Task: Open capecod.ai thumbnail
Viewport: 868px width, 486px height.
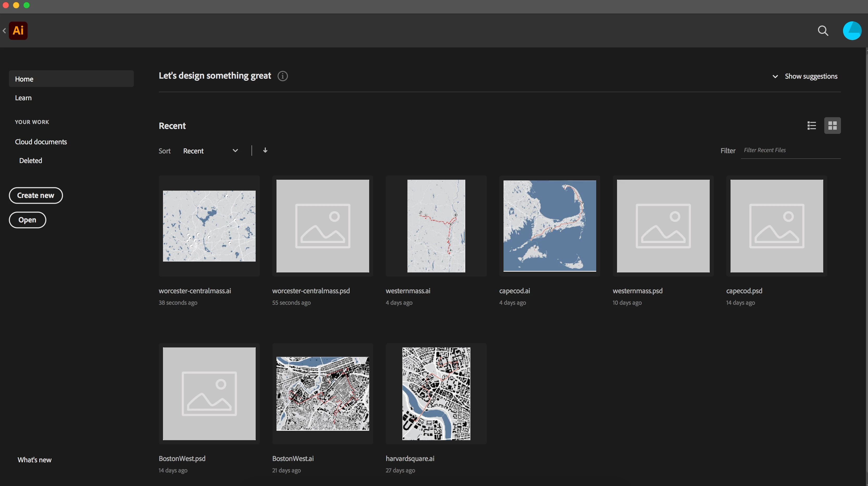Action: (x=549, y=226)
